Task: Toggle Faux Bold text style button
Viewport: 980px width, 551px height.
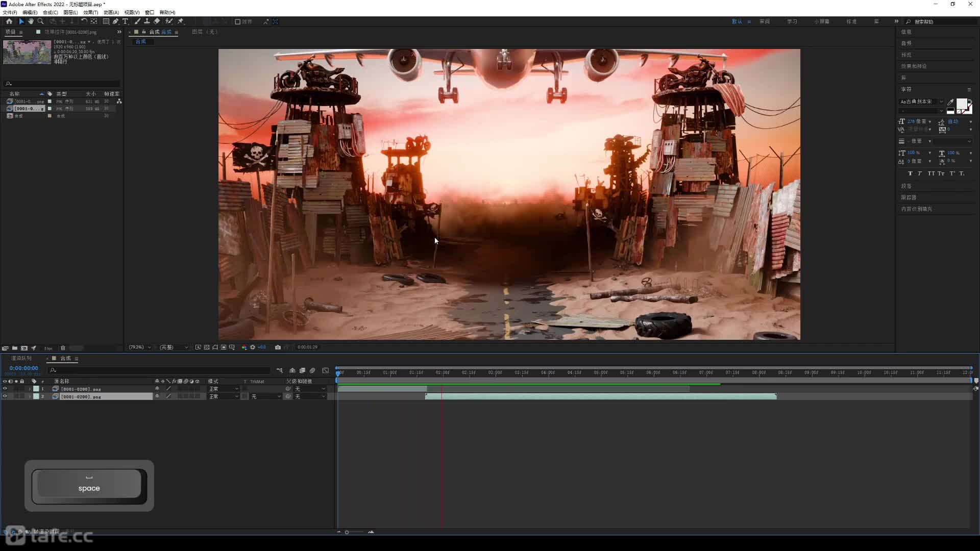Action: point(910,173)
